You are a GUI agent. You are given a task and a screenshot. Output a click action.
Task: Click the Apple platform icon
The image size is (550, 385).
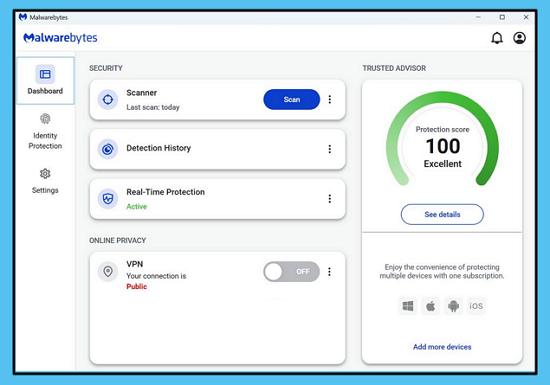[431, 306]
